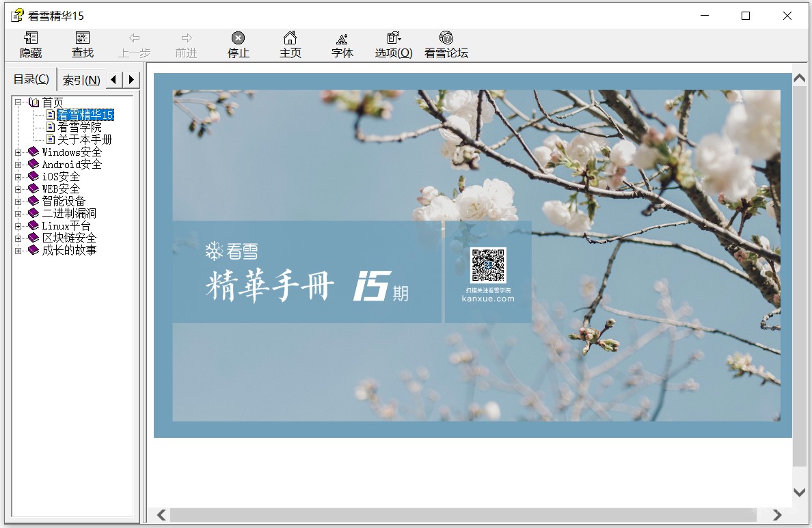Select 看雪精华15 in the contents tree
Image resolution: width=812 pixels, height=528 pixels.
85,115
